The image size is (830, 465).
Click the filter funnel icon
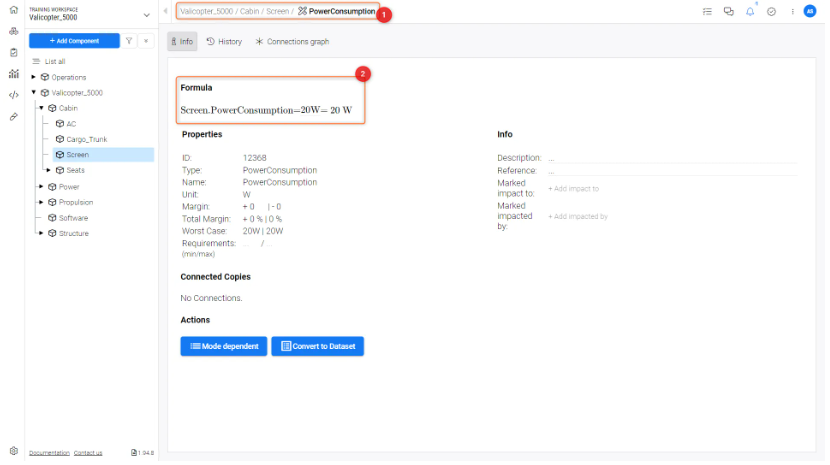click(130, 41)
